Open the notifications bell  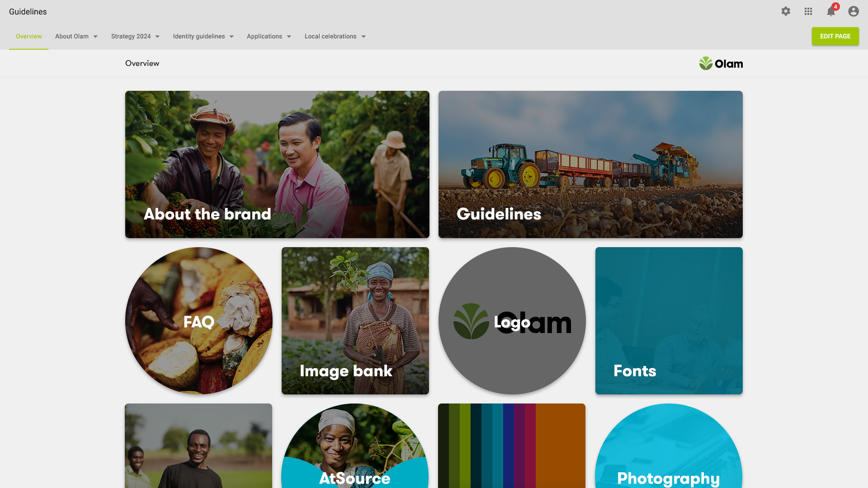click(831, 11)
